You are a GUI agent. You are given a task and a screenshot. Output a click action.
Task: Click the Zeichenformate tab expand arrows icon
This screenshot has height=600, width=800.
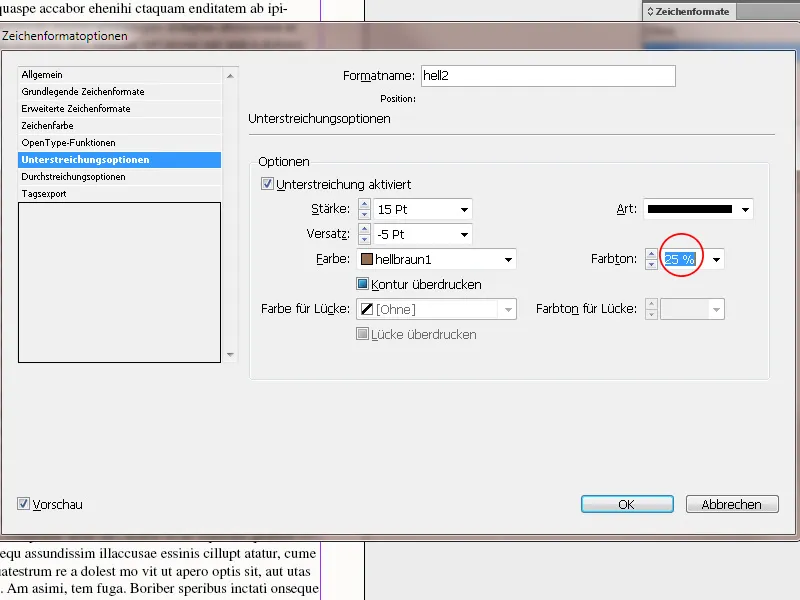pos(650,11)
